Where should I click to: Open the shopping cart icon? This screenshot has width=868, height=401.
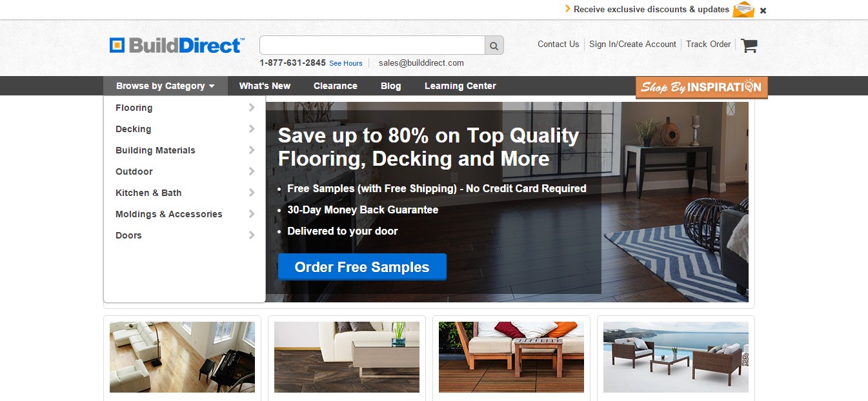(749, 45)
